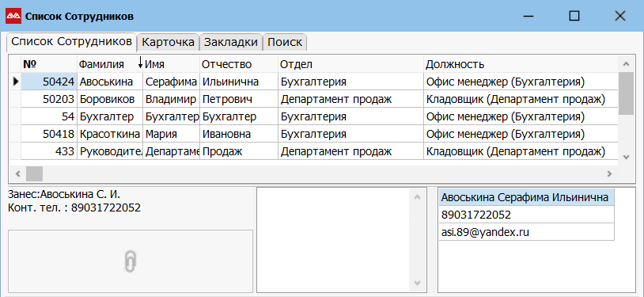The height and width of the screenshot is (297, 644).
Task: Click the paperclip attachment icon
Action: [x=130, y=261]
